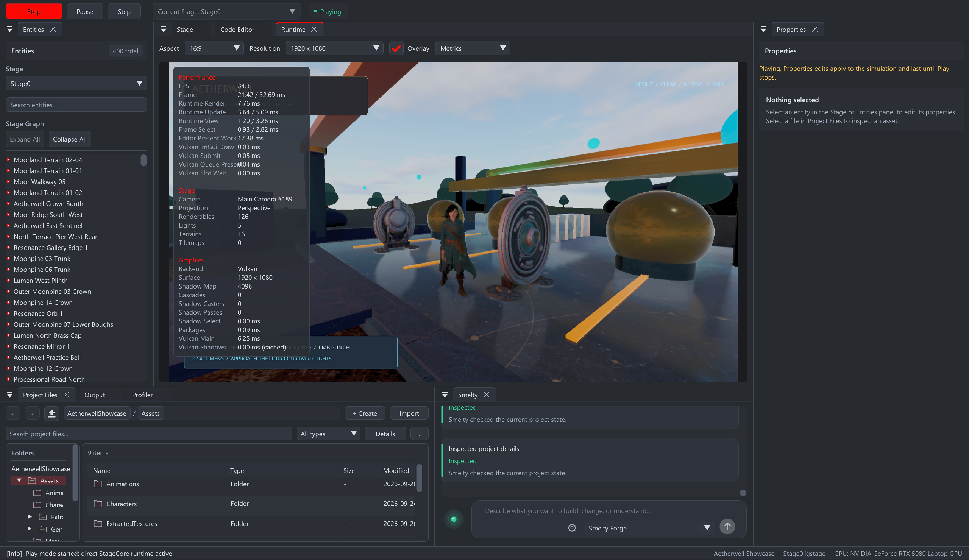Open the Smelty panel dock menu icon
Screen dimensions: 969x560
445,395
